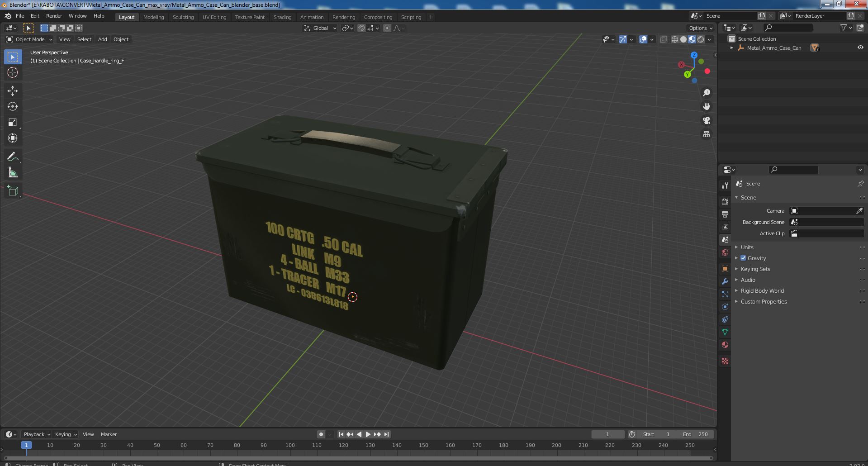Viewport: 868px width, 466px height.
Task: Click the End frame 250 field
Action: (695, 434)
